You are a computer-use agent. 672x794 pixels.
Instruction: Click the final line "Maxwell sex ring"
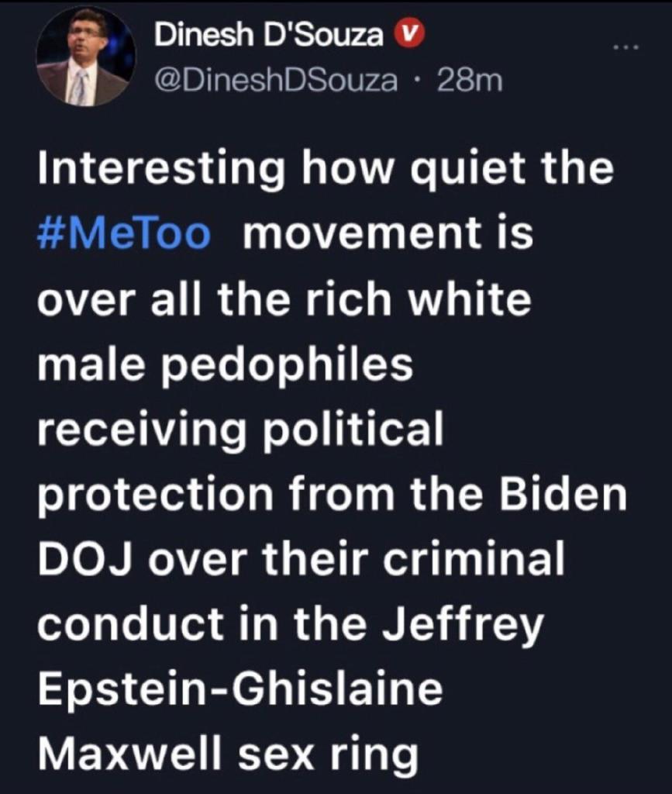(228, 754)
